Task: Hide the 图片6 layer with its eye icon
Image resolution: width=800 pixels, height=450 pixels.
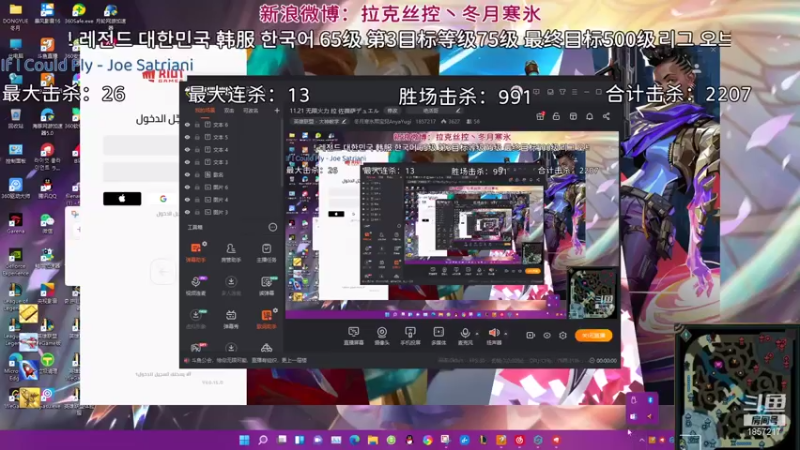Action: 187,187
